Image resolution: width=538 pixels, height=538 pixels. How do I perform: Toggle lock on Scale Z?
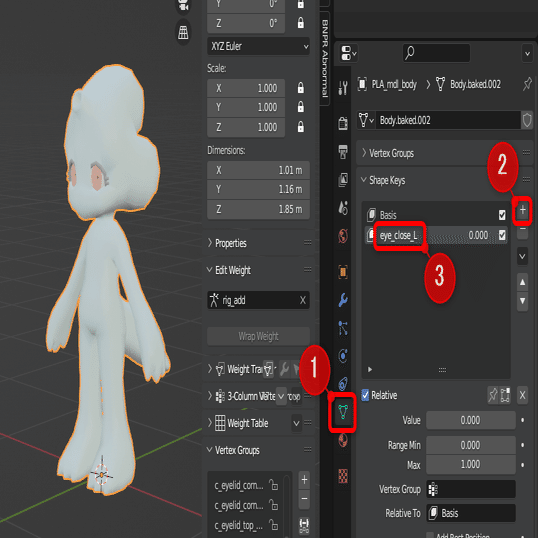click(301, 127)
